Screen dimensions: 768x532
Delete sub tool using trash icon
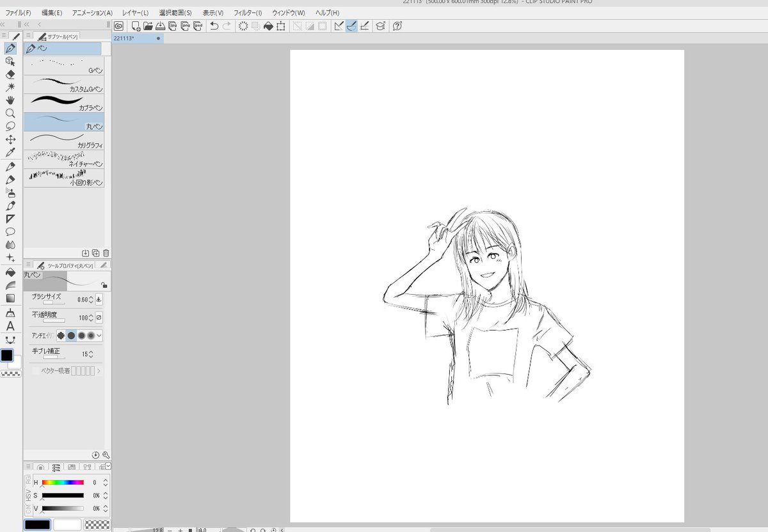[x=106, y=253]
